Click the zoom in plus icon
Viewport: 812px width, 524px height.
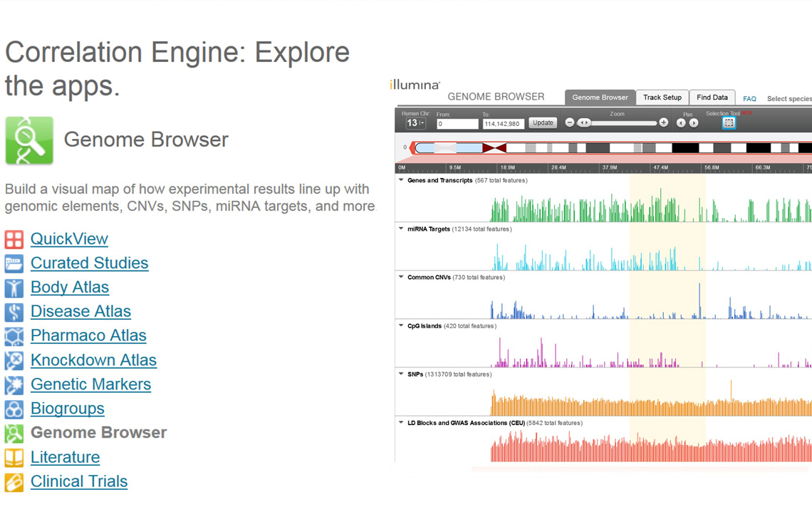[x=662, y=122]
